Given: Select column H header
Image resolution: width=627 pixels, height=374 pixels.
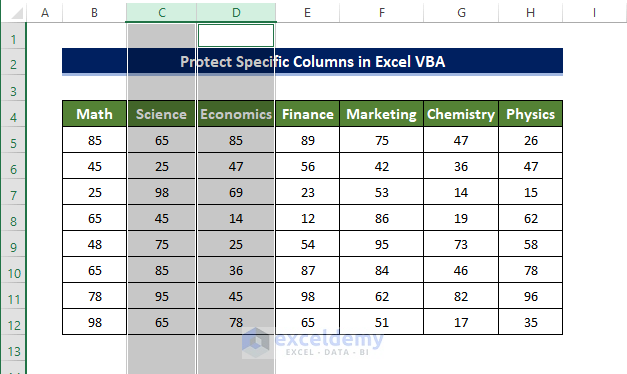Looking at the screenshot, I should click(x=531, y=12).
